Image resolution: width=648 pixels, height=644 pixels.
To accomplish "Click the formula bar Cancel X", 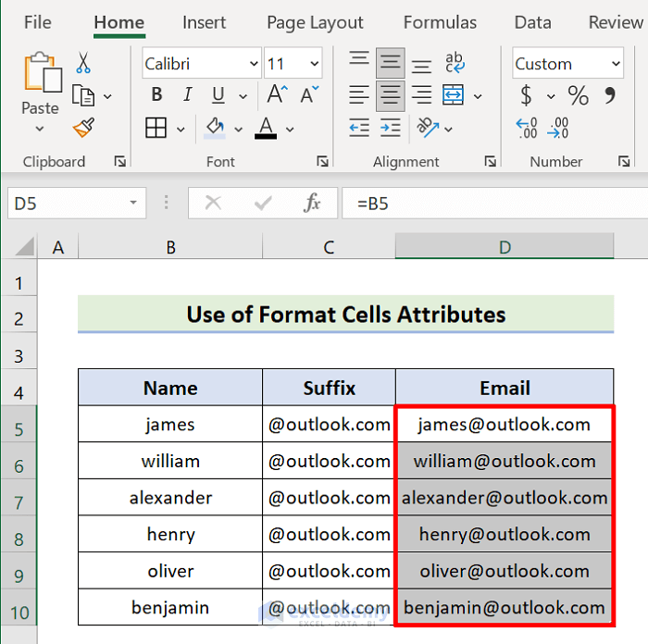I will click(213, 203).
